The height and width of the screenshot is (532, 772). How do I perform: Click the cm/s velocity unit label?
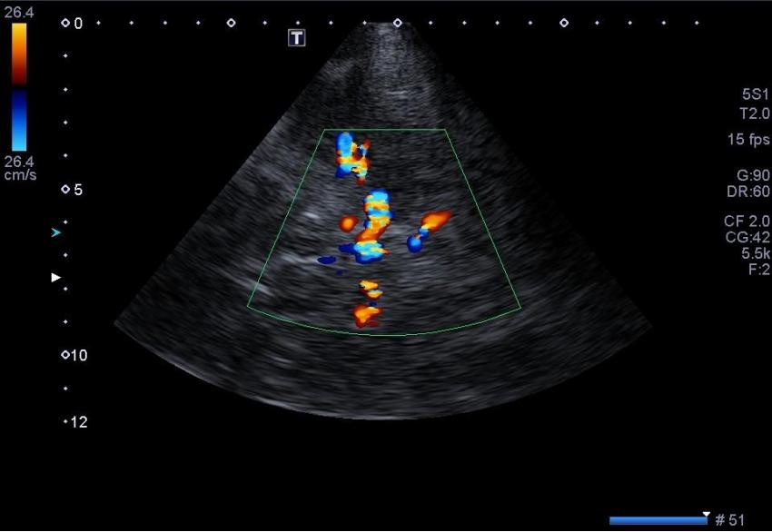pyautogui.click(x=20, y=175)
